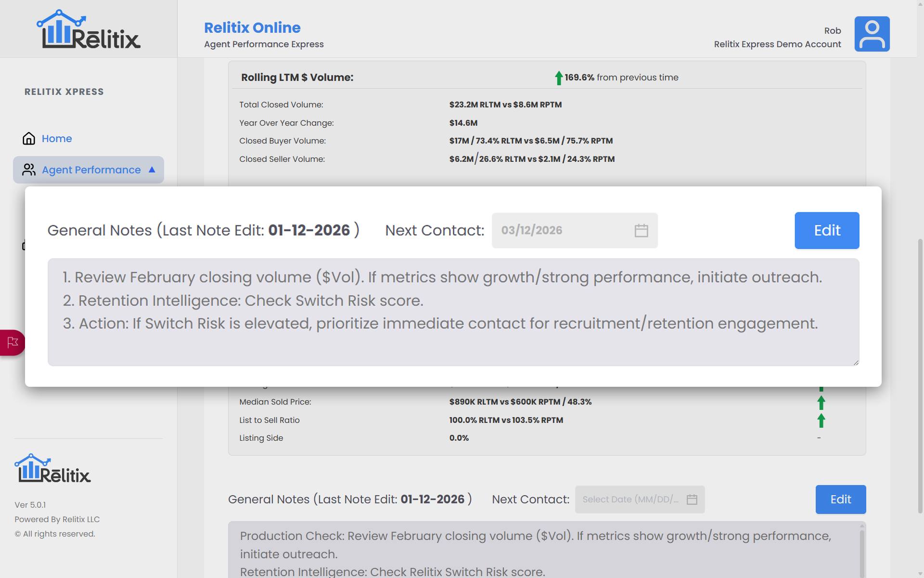Viewport: 924px width, 578px height.
Task: Click the red flag feedback icon
Action: [13, 342]
